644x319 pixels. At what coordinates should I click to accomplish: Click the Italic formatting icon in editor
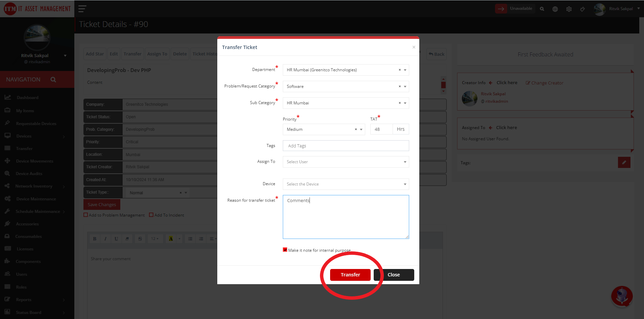click(105, 239)
